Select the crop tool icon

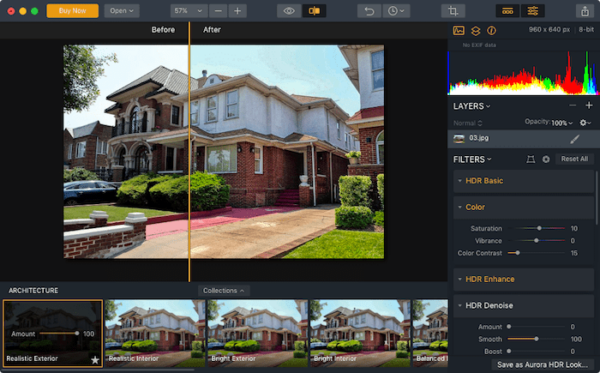click(453, 11)
